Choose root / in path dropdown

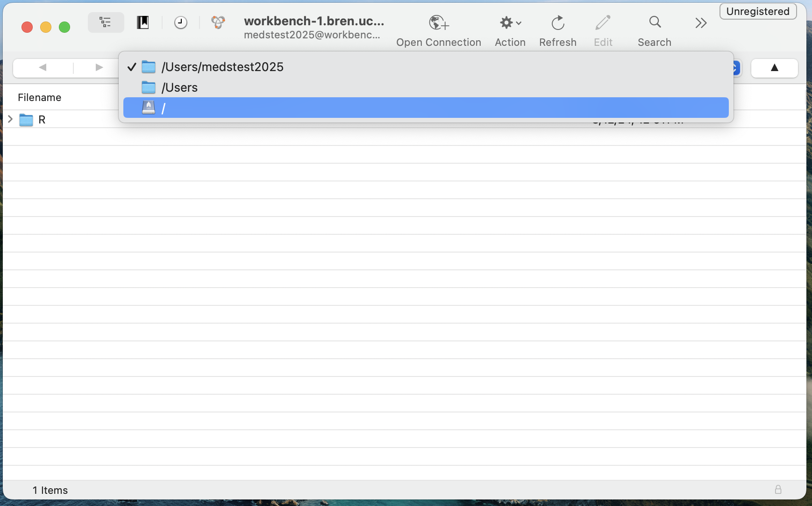coord(426,108)
